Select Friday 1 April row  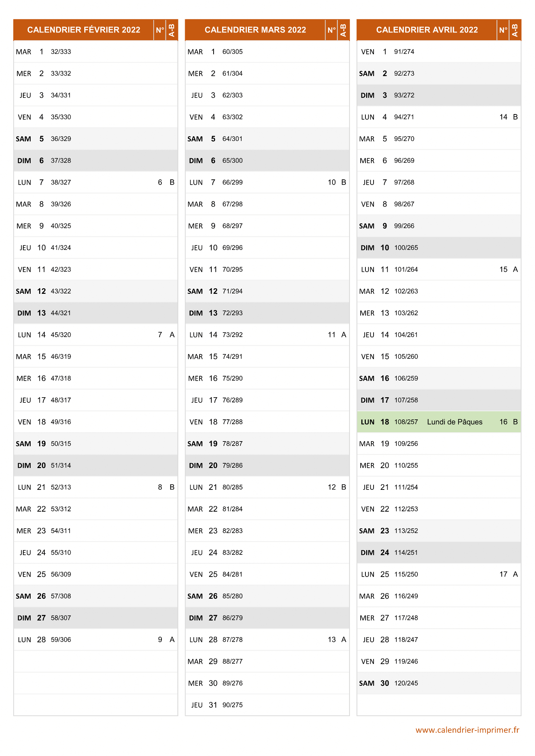click(439, 52)
